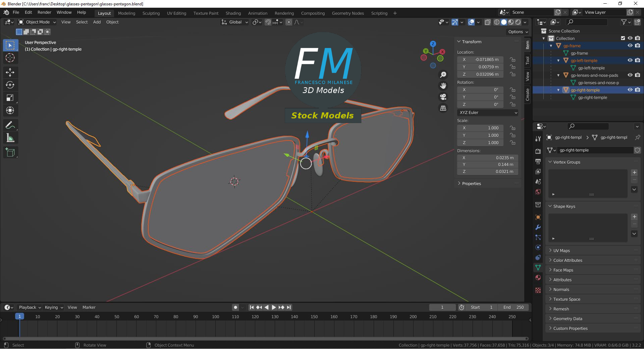Switch orthographic/perspective grid icon
The height and width of the screenshot is (349, 644).
(x=443, y=108)
